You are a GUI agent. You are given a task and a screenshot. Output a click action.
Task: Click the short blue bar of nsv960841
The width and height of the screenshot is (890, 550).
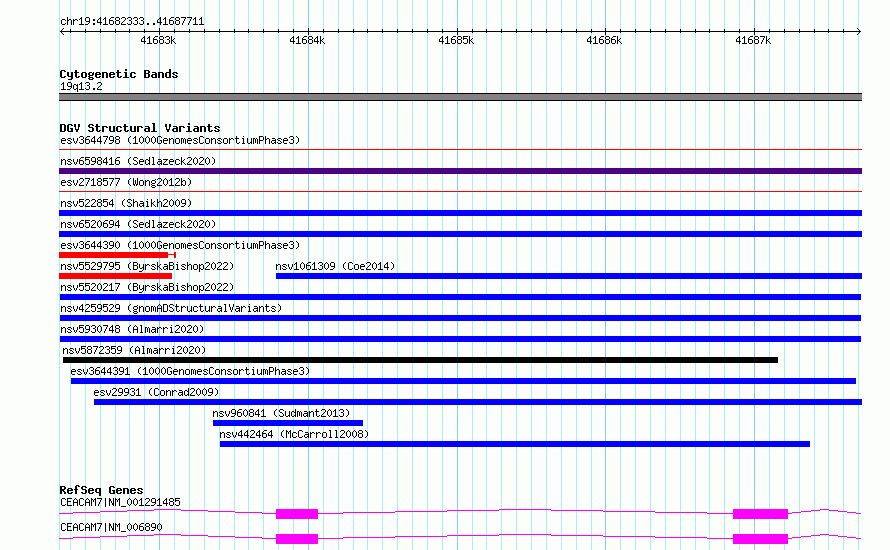click(x=288, y=423)
